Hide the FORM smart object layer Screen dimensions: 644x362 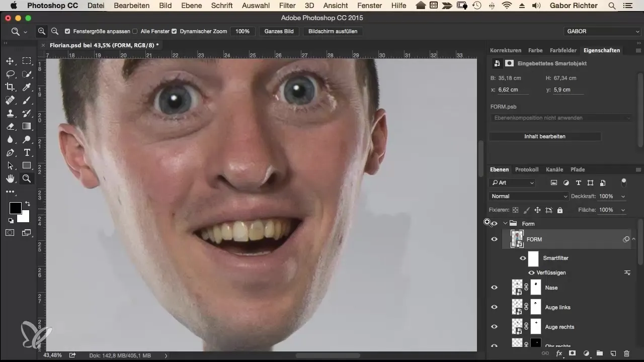[x=494, y=239]
